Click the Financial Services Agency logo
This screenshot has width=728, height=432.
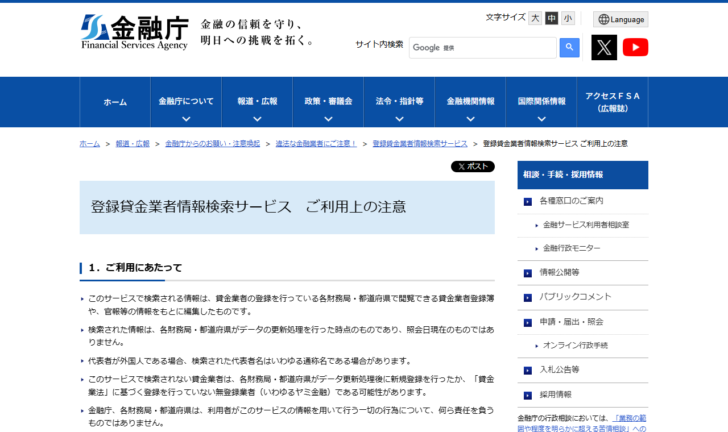[135, 32]
